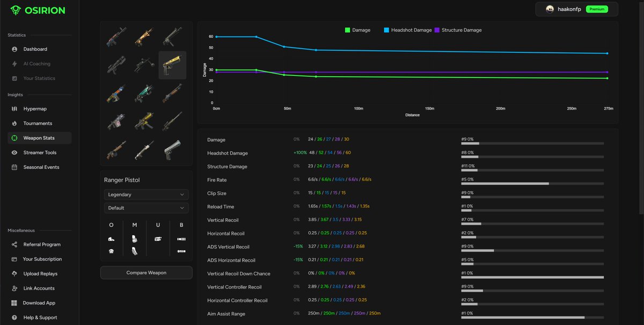The height and width of the screenshot is (325, 644).
Task: Select the yellow and black SMG thumbnail
Action: (x=145, y=121)
